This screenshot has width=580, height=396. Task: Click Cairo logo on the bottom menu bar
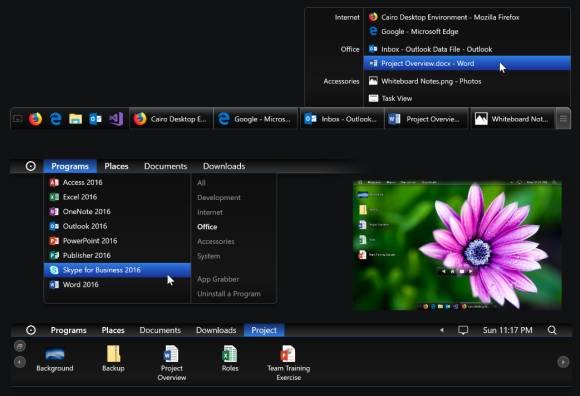31,330
